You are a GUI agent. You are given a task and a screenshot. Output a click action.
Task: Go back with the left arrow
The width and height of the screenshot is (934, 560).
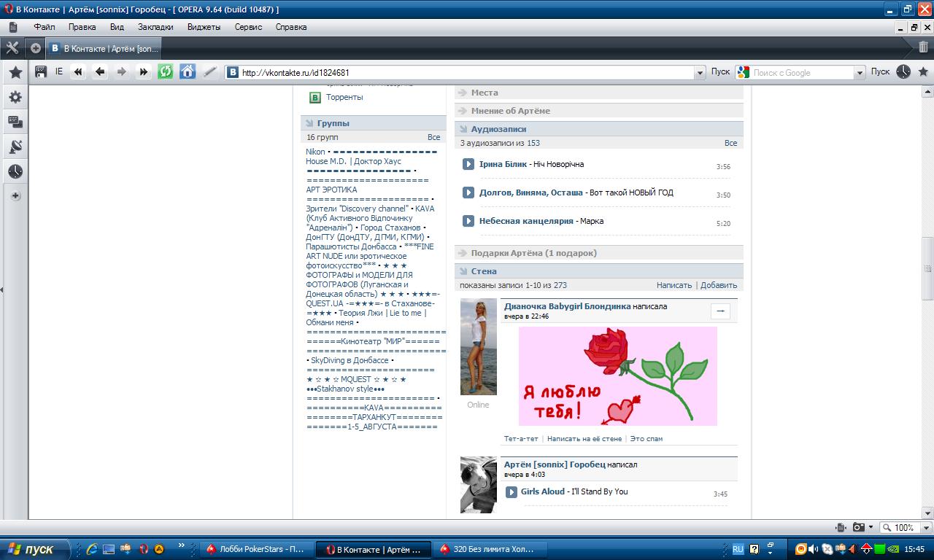pos(100,71)
